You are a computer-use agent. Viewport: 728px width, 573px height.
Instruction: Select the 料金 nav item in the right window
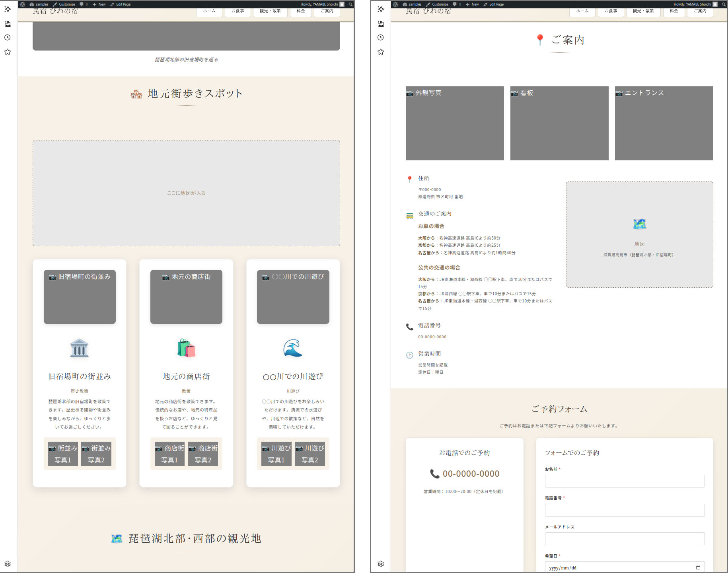click(x=673, y=11)
